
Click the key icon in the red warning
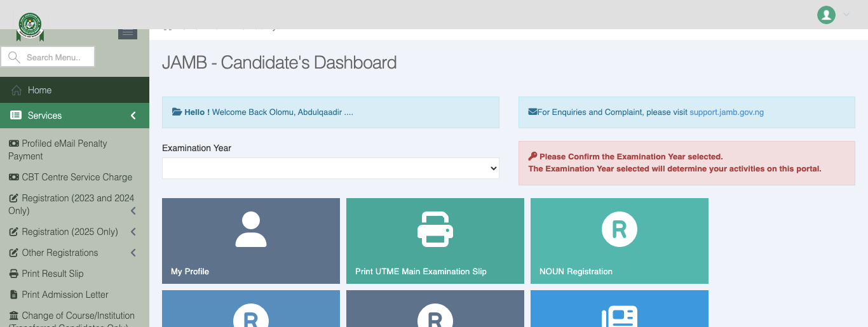coord(532,156)
